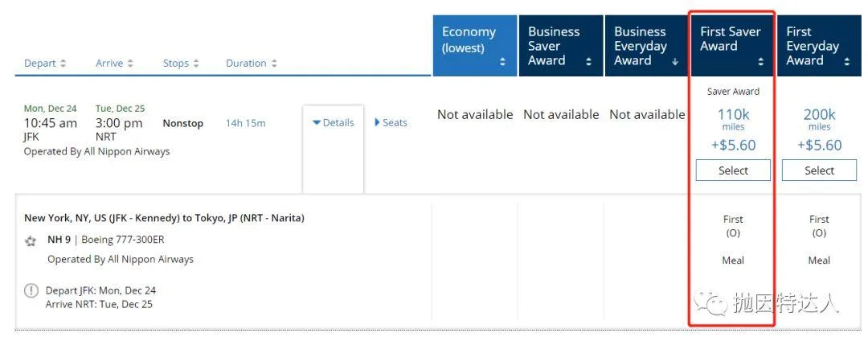This screenshot has width=868, height=341.
Task: Click the 10:45 am departure time
Action: click(51, 123)
